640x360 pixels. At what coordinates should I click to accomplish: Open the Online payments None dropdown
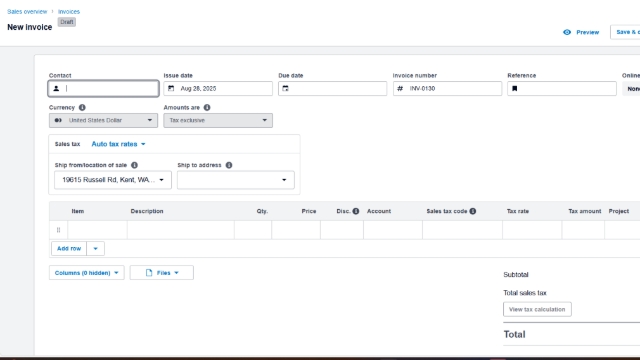point(631,89)
